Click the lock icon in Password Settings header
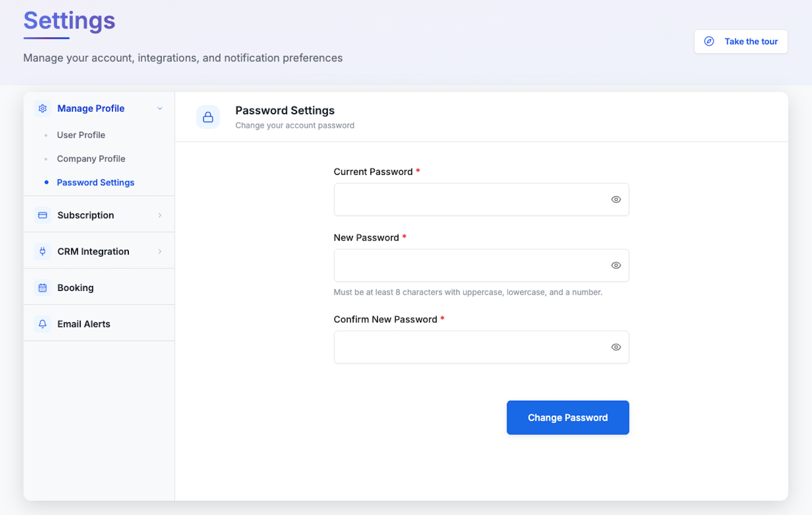The height and width of the screenshot is (515, 812). pos(208,117)
